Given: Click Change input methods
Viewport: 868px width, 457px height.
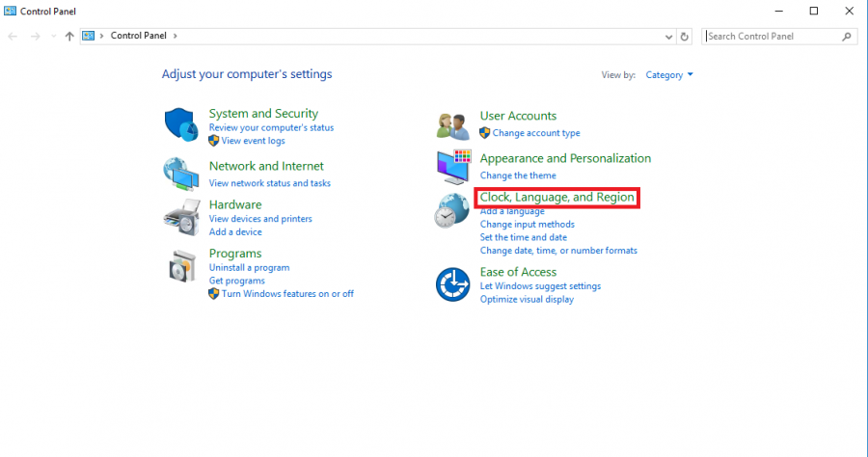Looking at the screenshot, I should [x=527, y=225].
